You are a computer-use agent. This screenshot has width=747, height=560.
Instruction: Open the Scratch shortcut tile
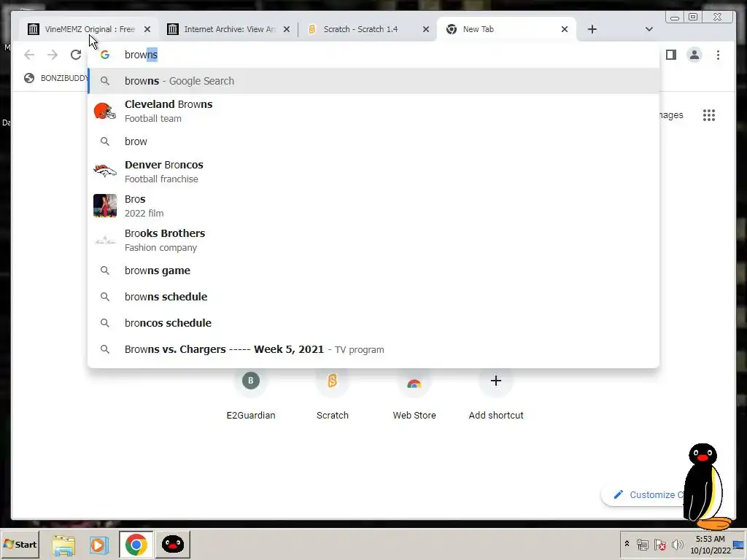(x=333, y=395)
